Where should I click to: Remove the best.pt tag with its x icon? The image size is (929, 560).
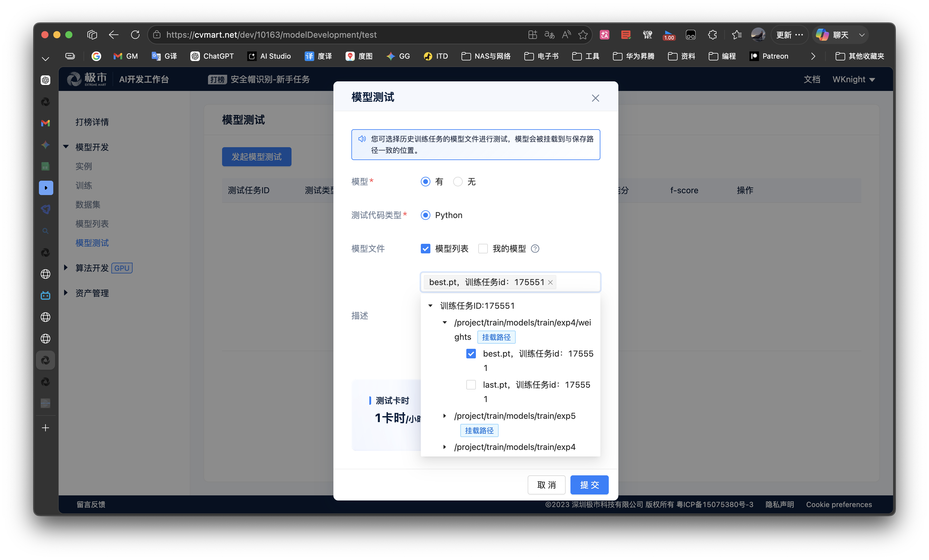click(550, 282)
